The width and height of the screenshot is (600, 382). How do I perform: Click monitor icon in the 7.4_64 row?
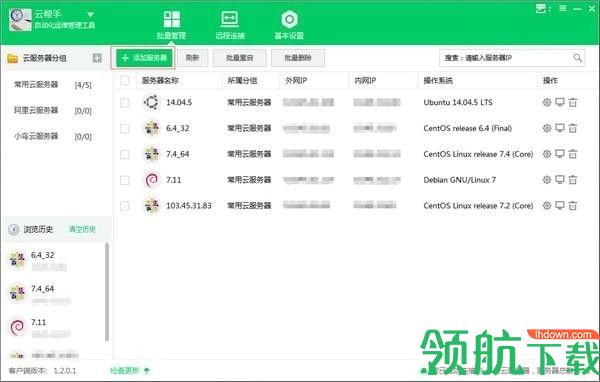click(560, 154)
